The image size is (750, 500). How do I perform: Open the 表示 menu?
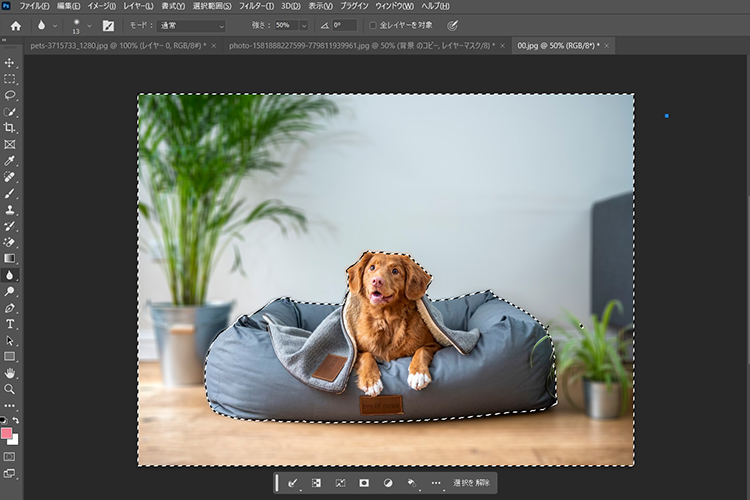coord(320,6)
